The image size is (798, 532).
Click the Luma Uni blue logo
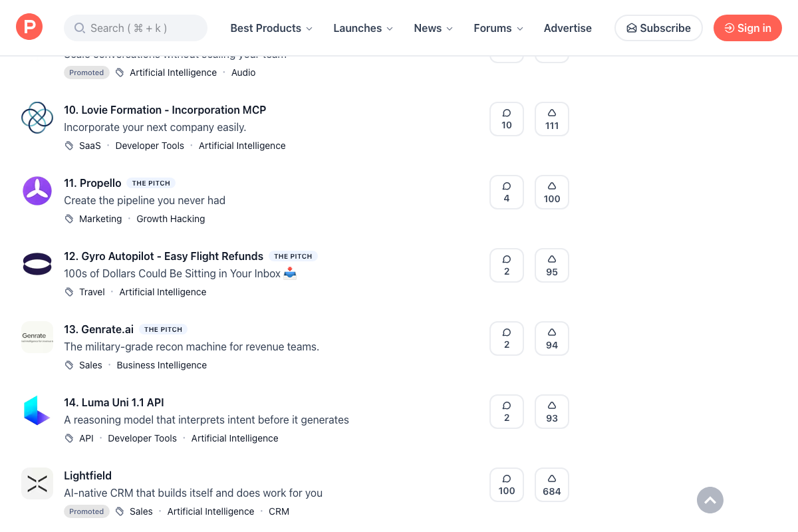tap(37, 410)
